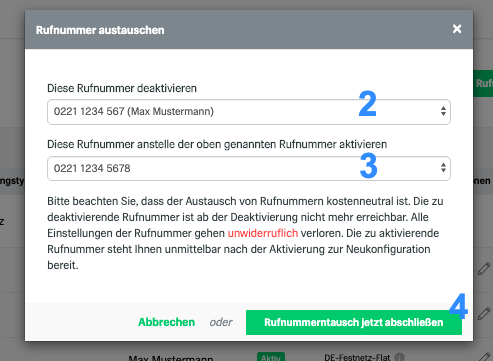Click 'Max Mustermann' in the background table row
493x361 pixels.
click(171, 358)
